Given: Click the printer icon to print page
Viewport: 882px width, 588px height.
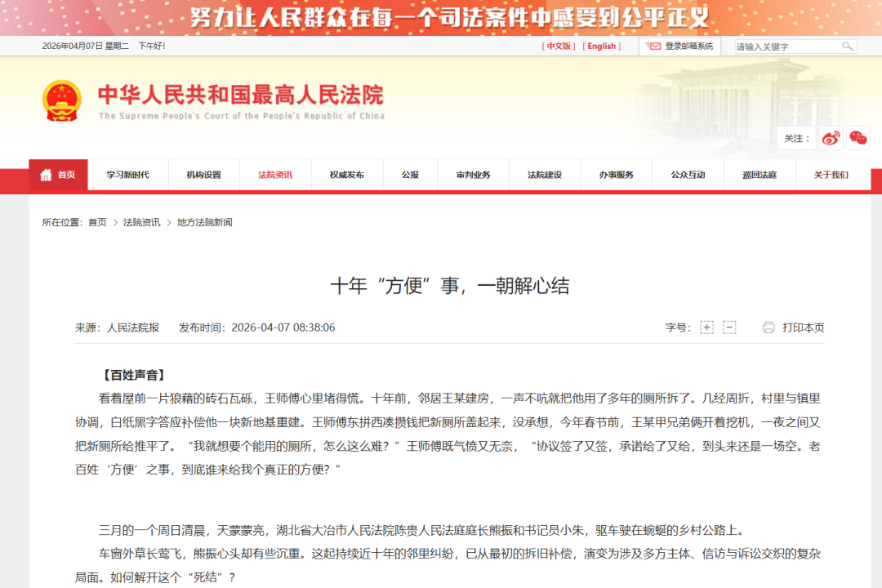Looking at the screenshot, I should 768,327.
